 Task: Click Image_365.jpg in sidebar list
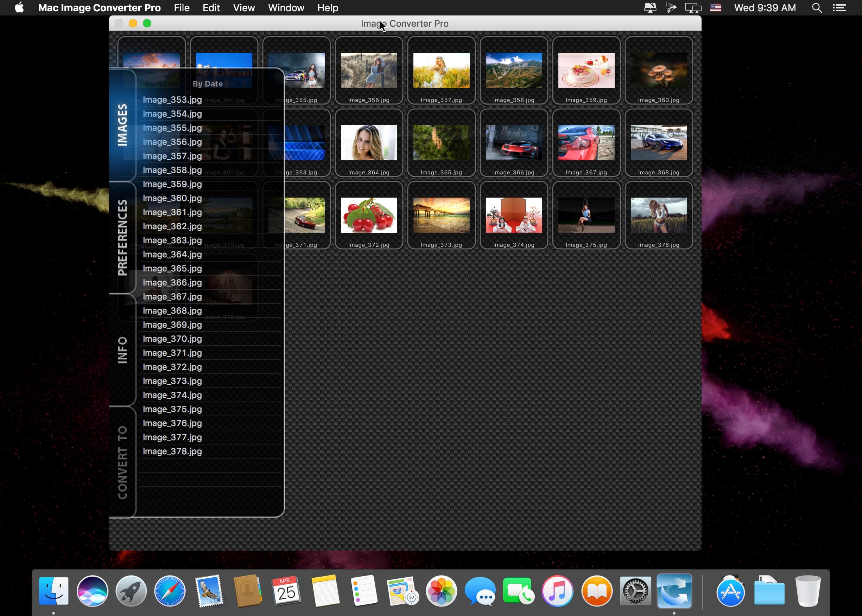pos(172,268)
